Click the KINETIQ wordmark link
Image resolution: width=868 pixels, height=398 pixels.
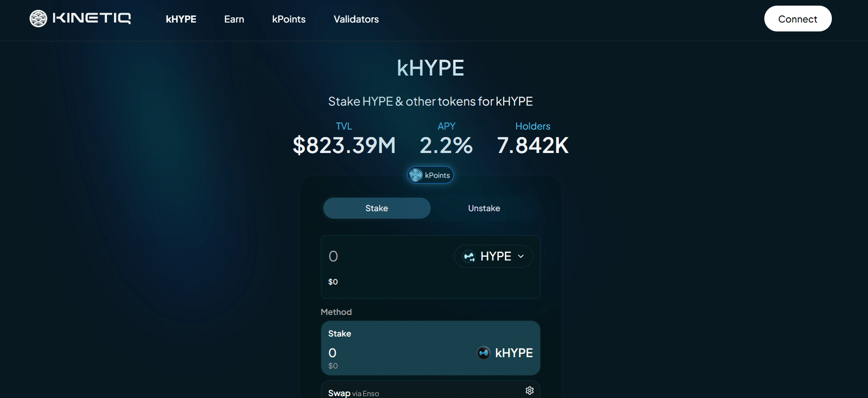[x=92, y=18]
